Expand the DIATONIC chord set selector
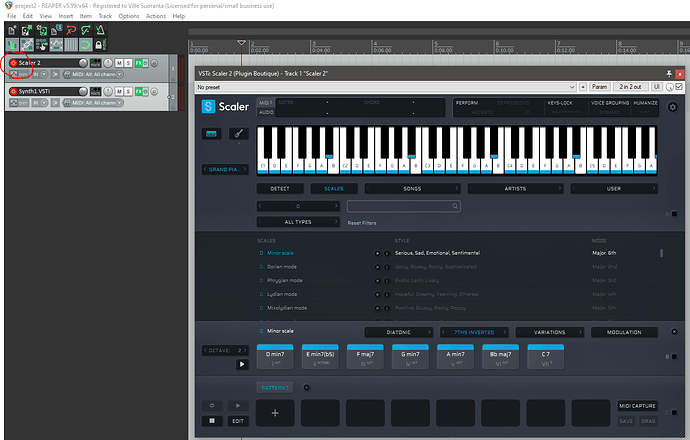This screenshot has width=690, height=440. [x=399, y=332]
